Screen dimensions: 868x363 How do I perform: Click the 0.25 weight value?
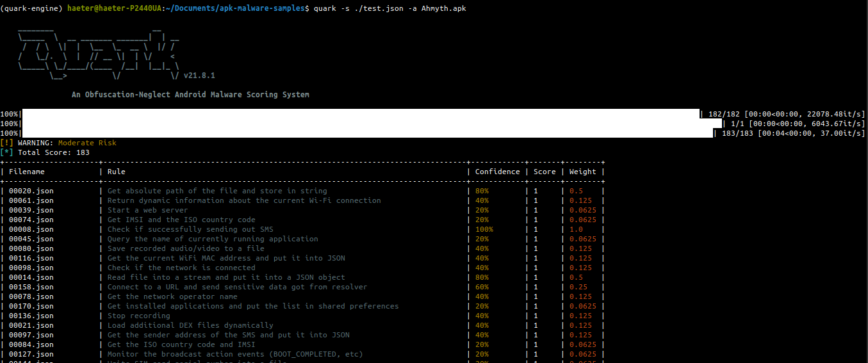(578, 287)
